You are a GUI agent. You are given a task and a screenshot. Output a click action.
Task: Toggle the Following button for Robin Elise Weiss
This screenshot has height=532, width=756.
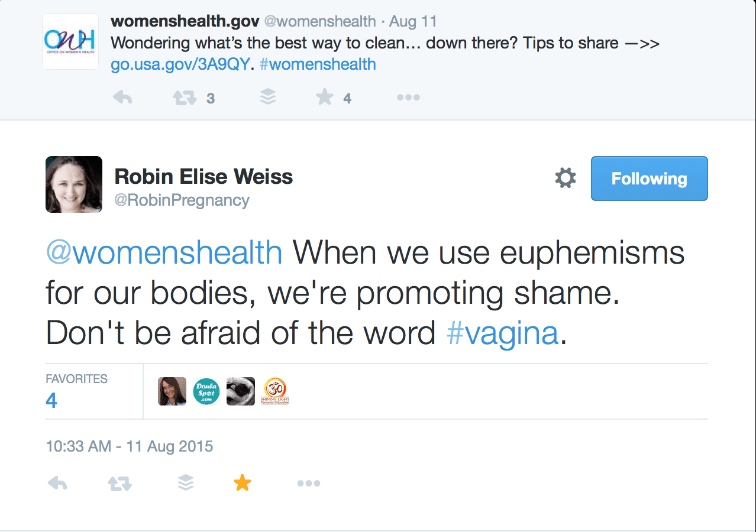click(x=649, y=179)
